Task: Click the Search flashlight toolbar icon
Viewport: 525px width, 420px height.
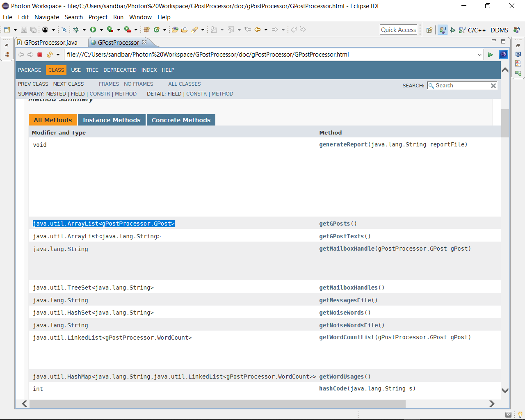Action: coord(194,30)
